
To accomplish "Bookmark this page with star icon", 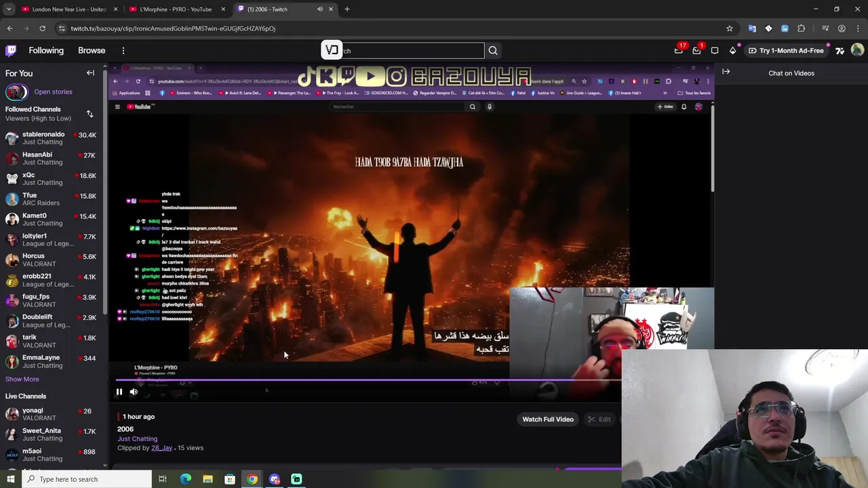I will tap(730, 28).
